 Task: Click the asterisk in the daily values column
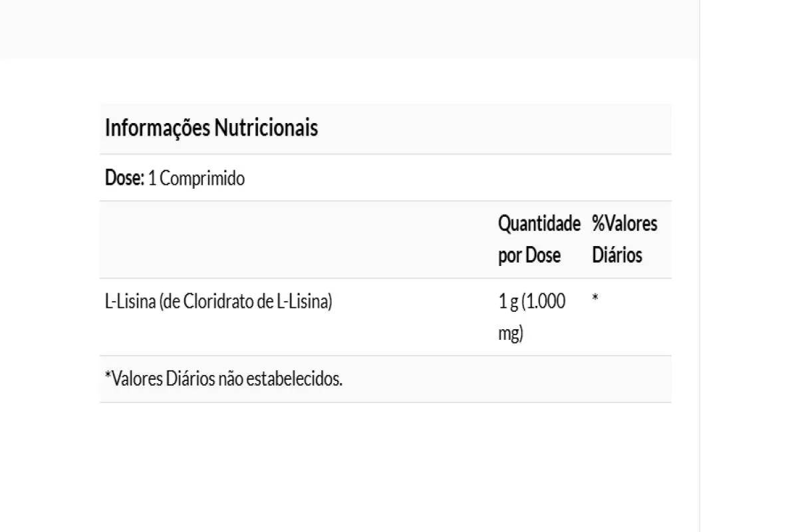(x=595, y=300)
